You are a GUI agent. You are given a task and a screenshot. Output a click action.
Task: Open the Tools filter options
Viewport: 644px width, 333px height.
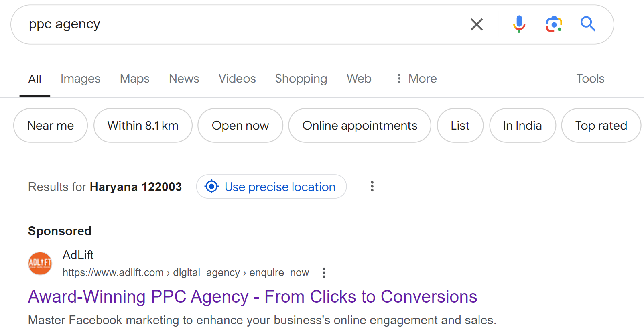pyautogui.click(x=590, y=79)
